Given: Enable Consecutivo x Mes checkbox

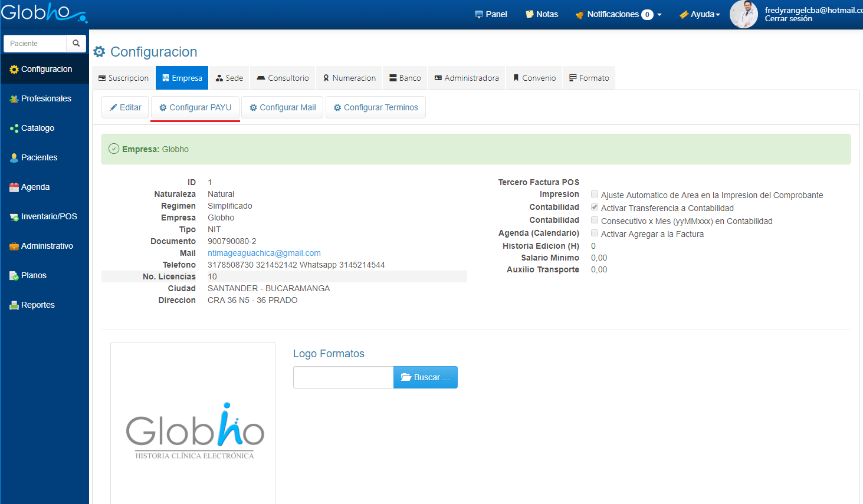Looking at the screenshot, I should pyautogui.click(x=595, y=220).
